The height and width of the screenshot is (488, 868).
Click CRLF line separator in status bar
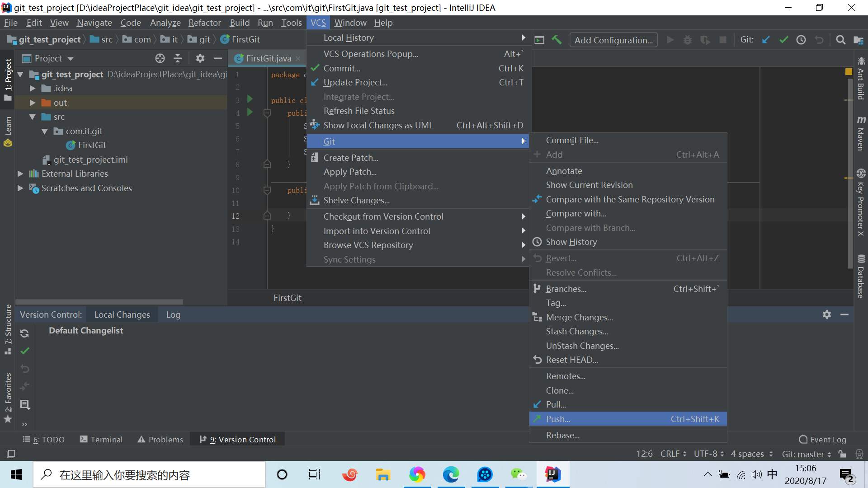673,454
